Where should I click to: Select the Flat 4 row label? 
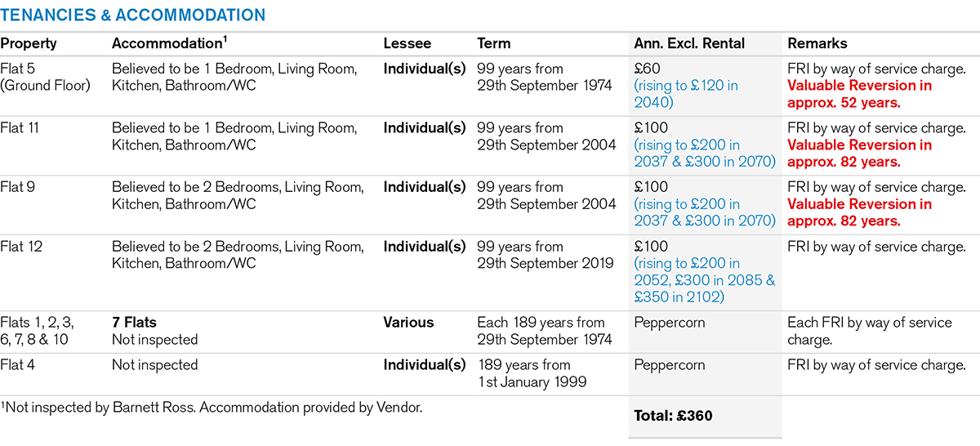point(17,365)
